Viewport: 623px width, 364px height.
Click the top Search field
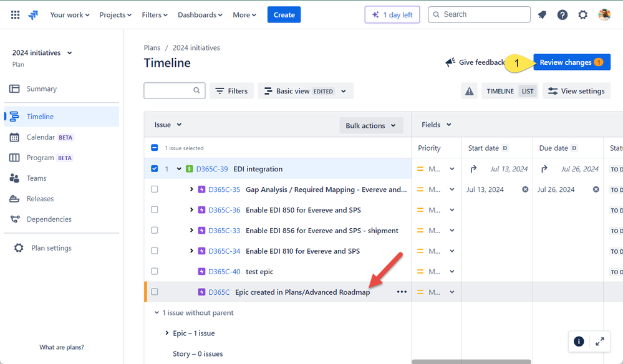pos(479,15)
